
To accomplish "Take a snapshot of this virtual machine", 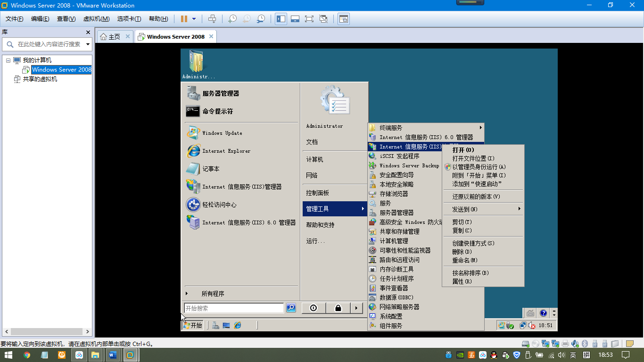I will point(232,19).
